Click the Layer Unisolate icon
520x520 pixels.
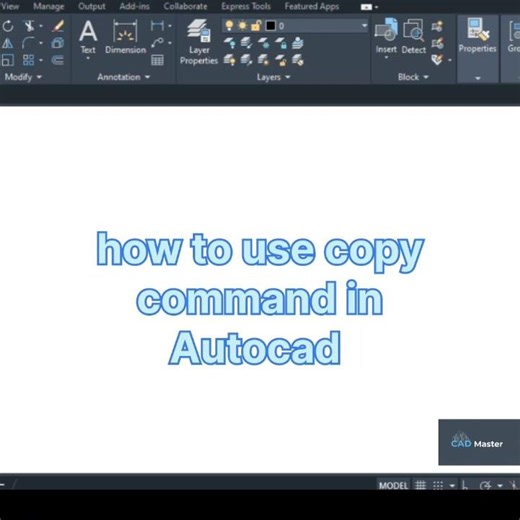pos(247,60)
